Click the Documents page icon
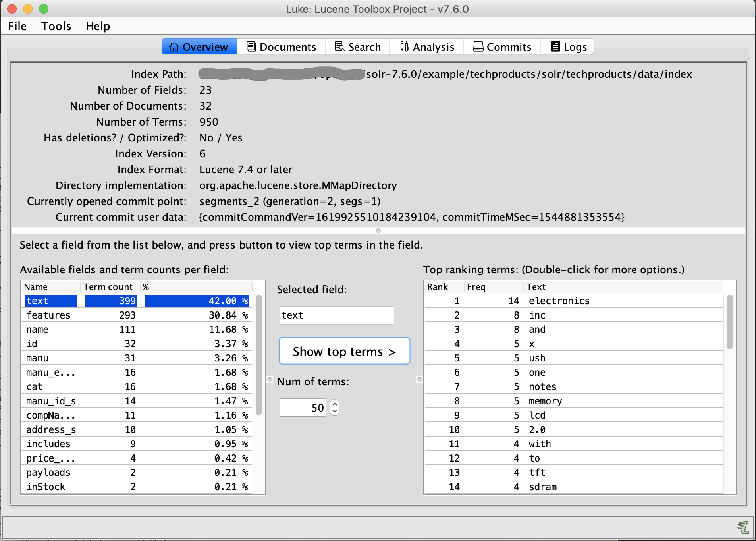 pyautogui.click(x=251, y=46)
